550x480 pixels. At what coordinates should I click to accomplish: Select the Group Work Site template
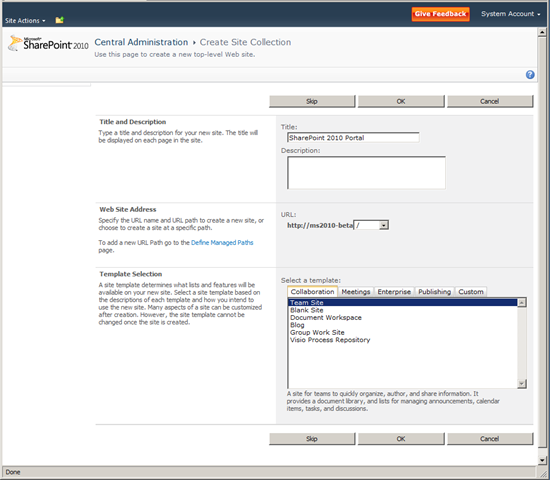403,332
